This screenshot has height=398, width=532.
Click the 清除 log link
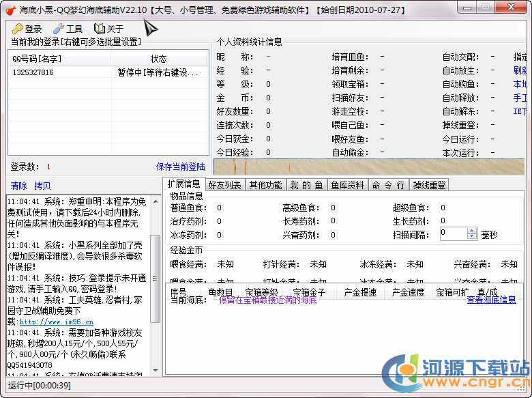coord(19,186)
